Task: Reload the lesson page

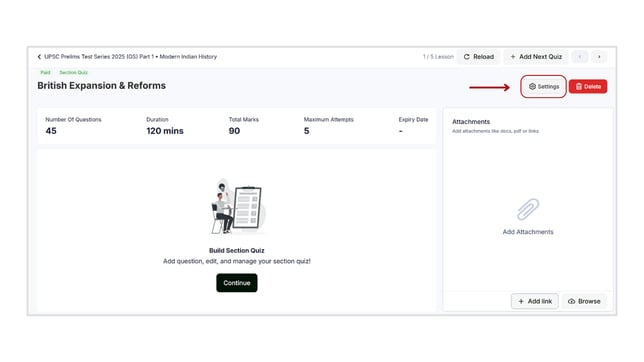Action: point(478,57)
